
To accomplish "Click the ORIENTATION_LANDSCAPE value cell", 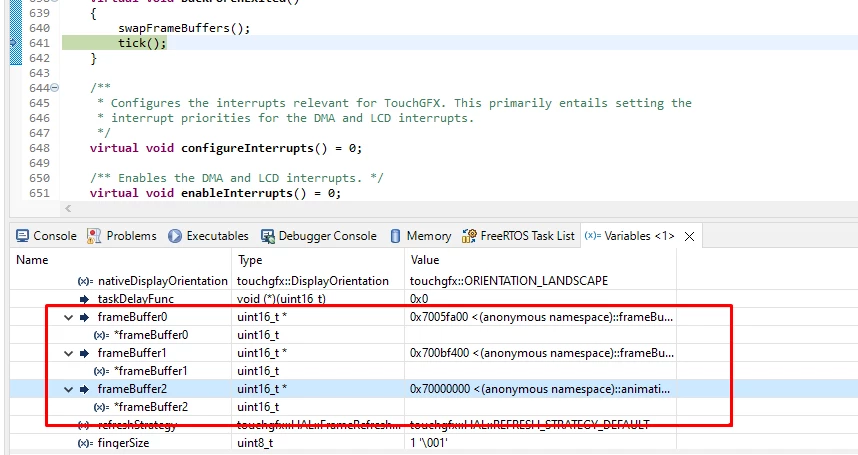I will click(x=541, y=281).
